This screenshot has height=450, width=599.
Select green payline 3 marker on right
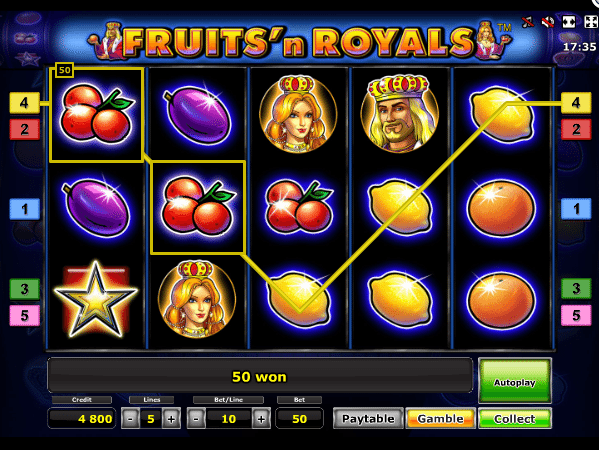(576, 288)
